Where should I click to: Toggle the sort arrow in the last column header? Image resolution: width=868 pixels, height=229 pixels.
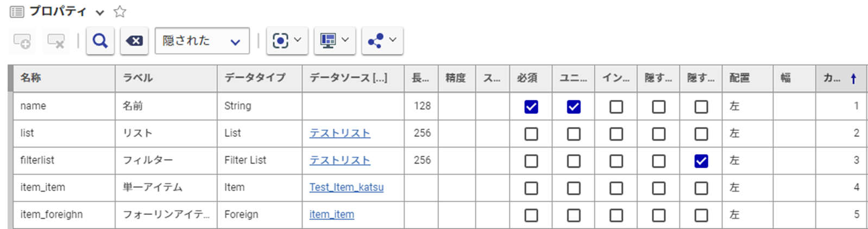(853, 79)
